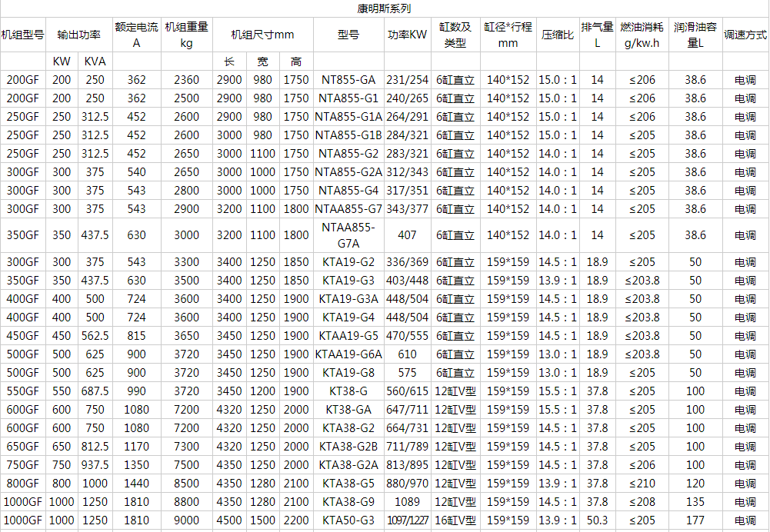Click the 机组重量 kg header cell
The width and height of the screenshot is (770, 532).
point(187,35)
